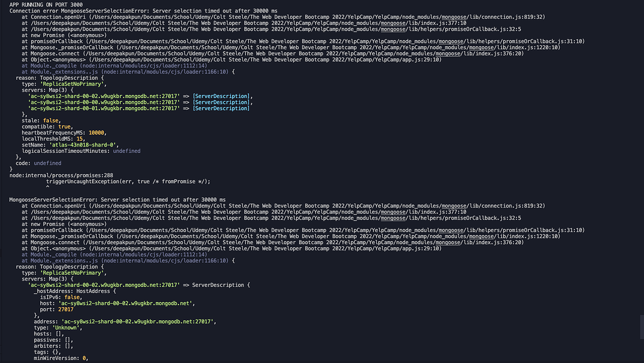Click the "logicalSessionTimeoutMinutes: undefined" line
The image size is (644, 363).
[x=81, y=151]
